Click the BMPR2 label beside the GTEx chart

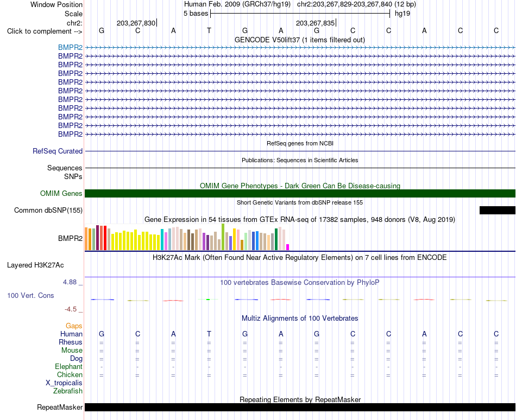pyautogui.click(x=70, y=239)
